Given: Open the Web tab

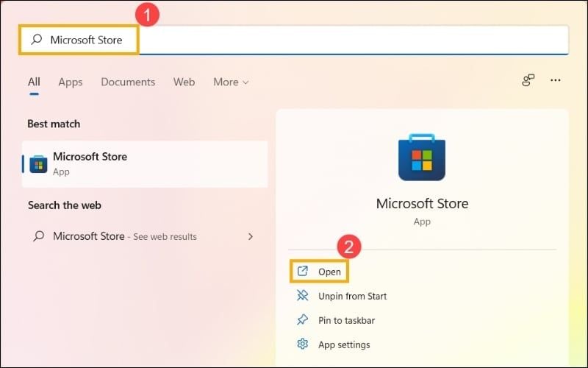Looking at the screenshot, I should (x=184, y=82).
